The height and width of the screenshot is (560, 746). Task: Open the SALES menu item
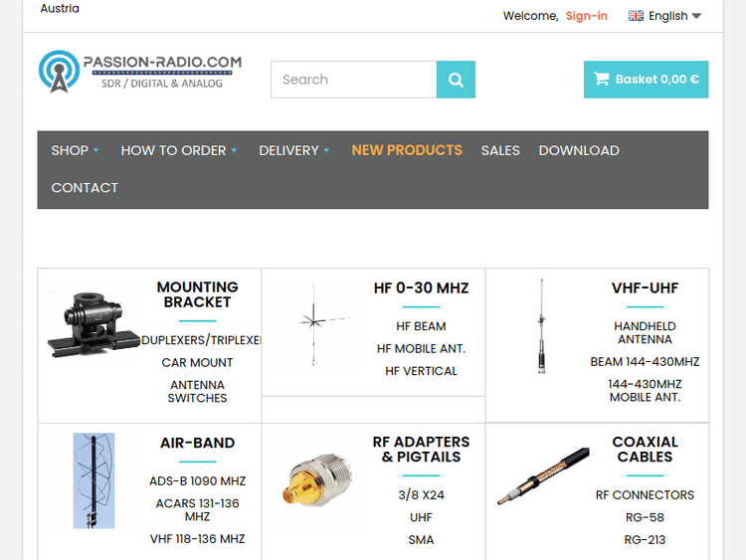[x=500, y=150]
